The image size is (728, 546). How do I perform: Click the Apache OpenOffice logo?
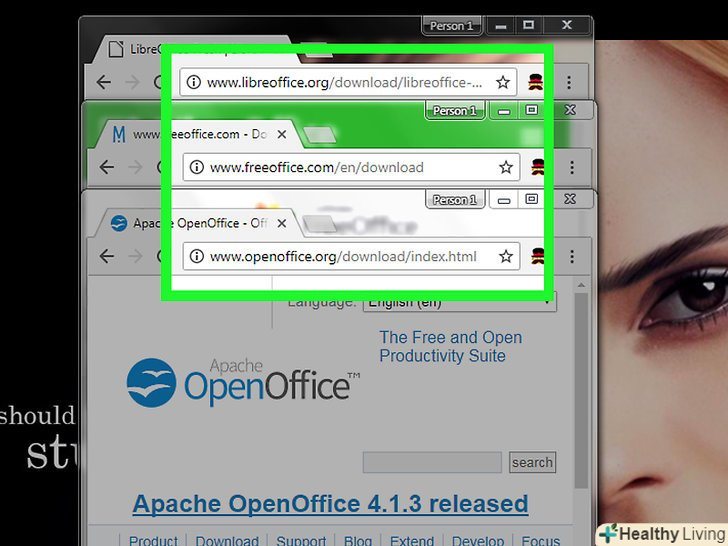tap(243, 382)
